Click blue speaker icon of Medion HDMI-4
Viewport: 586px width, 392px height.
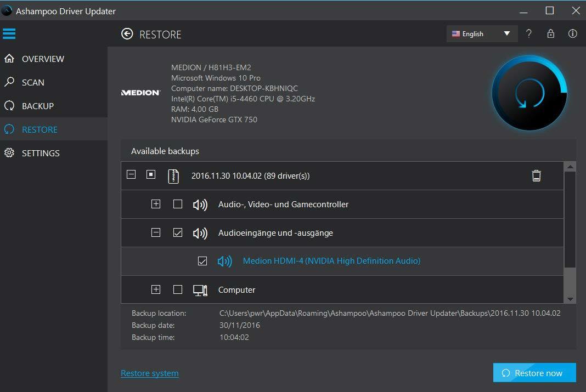point(224,261)
